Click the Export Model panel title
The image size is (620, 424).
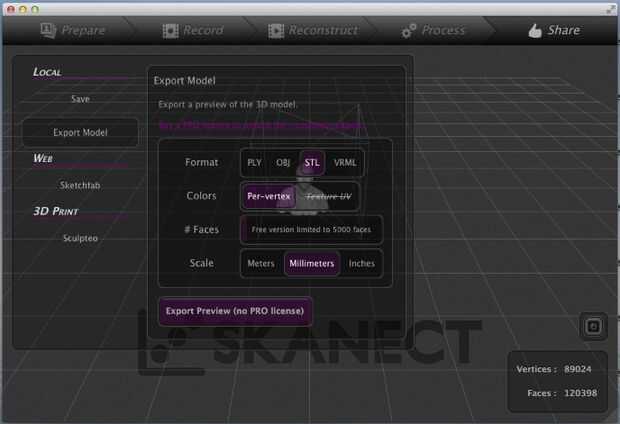[185, 81]
